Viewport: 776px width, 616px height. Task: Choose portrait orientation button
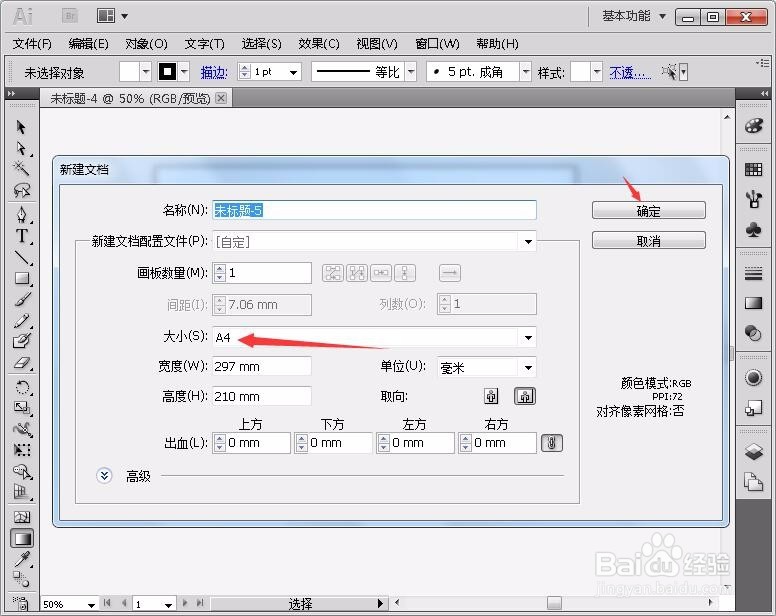tap(491, 396)
